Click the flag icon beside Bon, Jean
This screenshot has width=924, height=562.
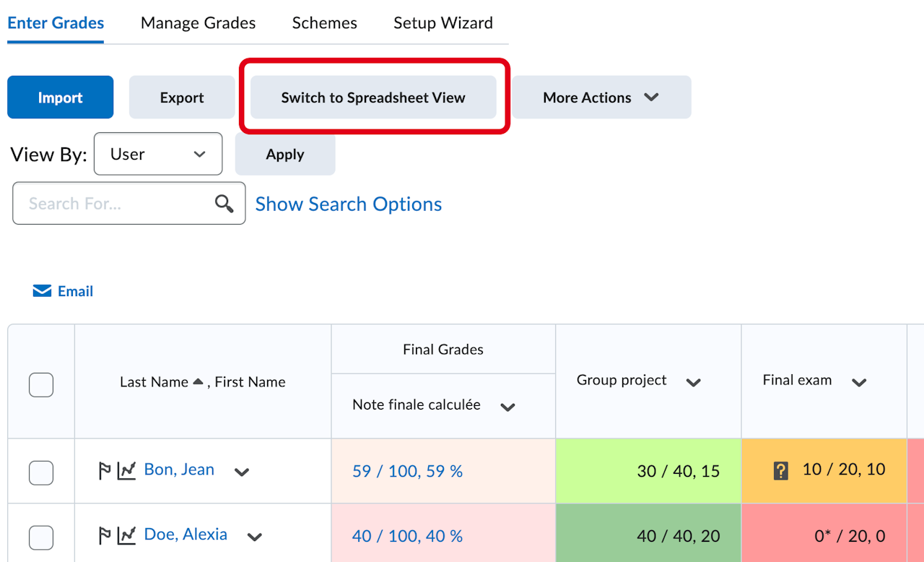tap(105, 471)
